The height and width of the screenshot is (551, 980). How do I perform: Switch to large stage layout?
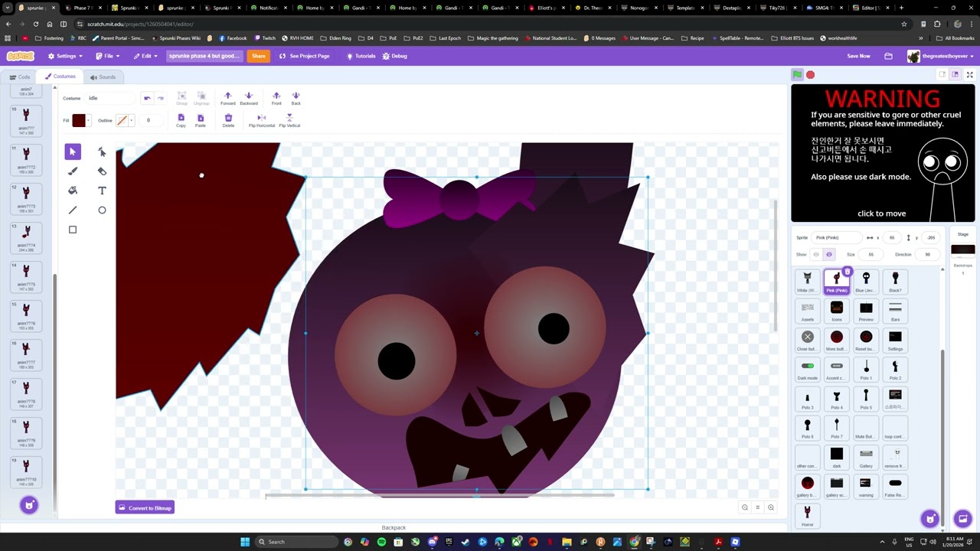click(x=955, y=74)
